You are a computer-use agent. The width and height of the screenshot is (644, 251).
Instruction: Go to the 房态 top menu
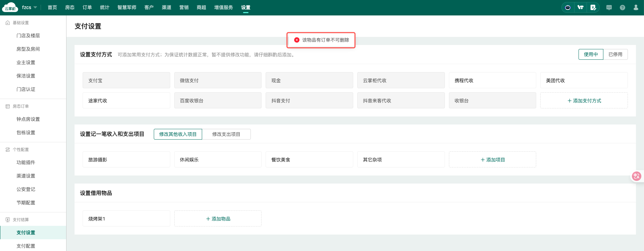coord(70,7)
